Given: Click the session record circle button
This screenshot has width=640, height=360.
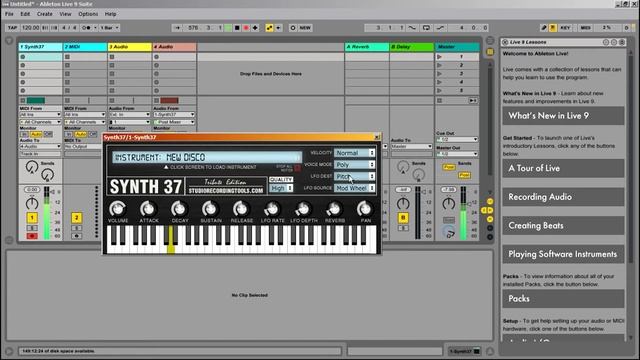Looking at the screenshot, I should point(293,28).
